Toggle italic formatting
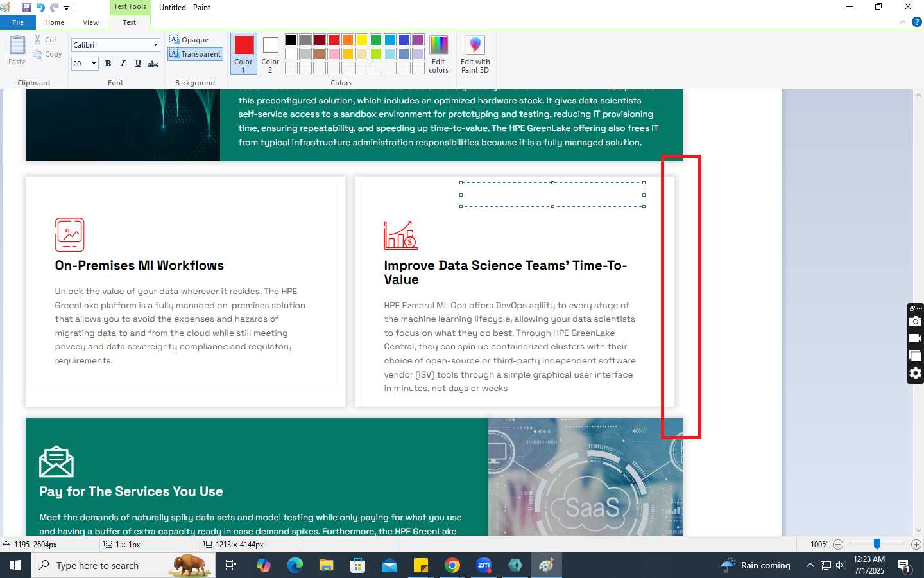Viewport: 924px width, 578px height. (123, 64)
